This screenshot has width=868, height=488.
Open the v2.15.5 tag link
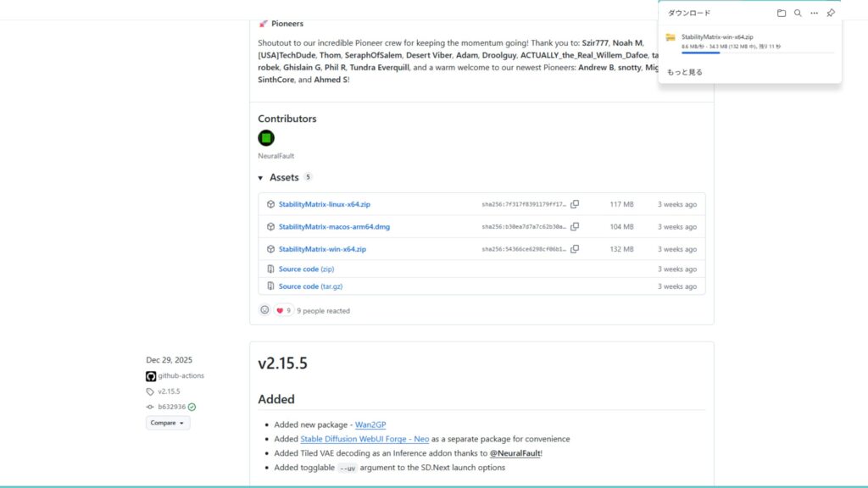pyautogui.click(x=169, y=391)
